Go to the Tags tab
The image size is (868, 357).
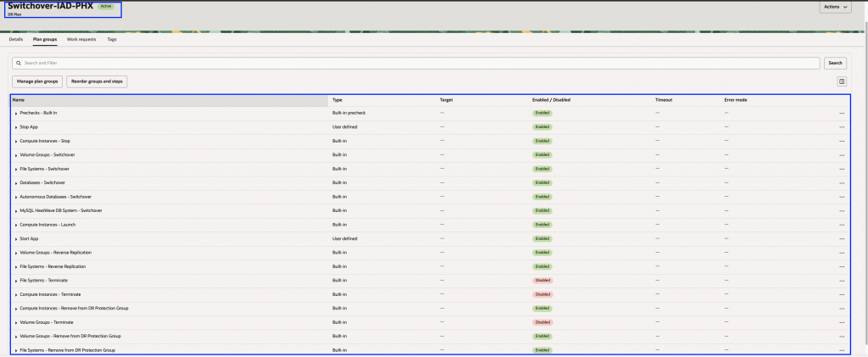tap(112, 40)
